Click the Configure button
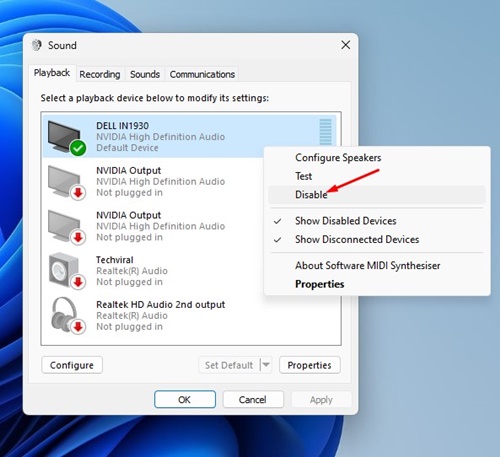 72,365
